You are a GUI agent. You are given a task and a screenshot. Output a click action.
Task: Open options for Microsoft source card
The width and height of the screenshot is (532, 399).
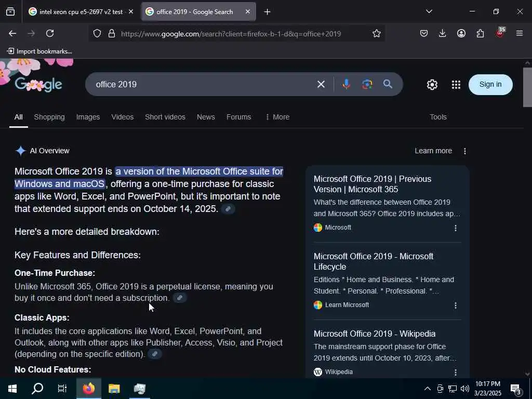click(x=456, y=228)
